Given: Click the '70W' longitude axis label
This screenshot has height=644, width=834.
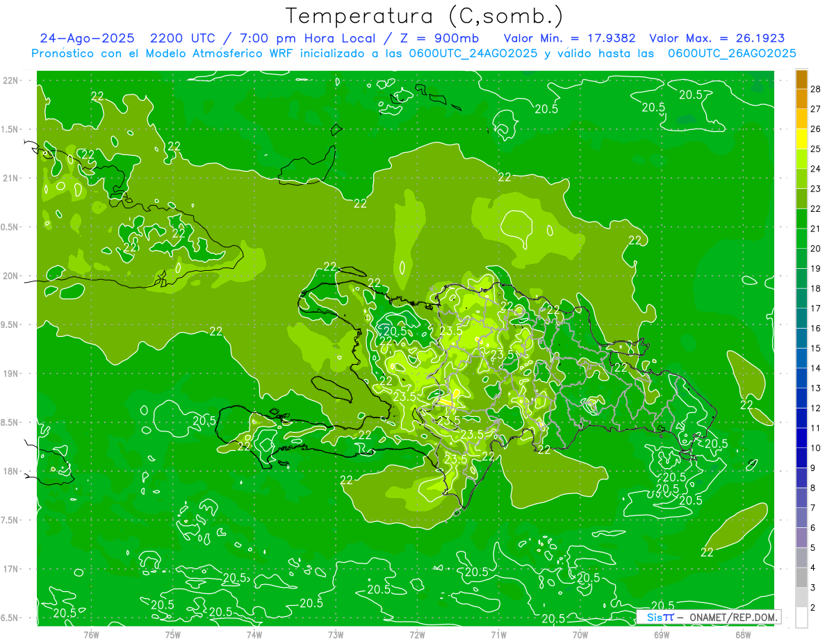Looking at the screenshot, I should (580, 634).
